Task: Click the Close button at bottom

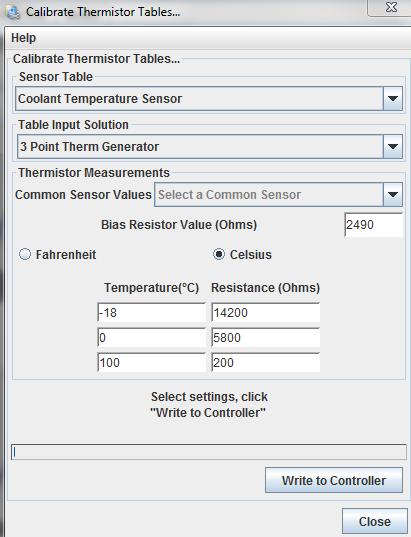Action: (375, 521)
